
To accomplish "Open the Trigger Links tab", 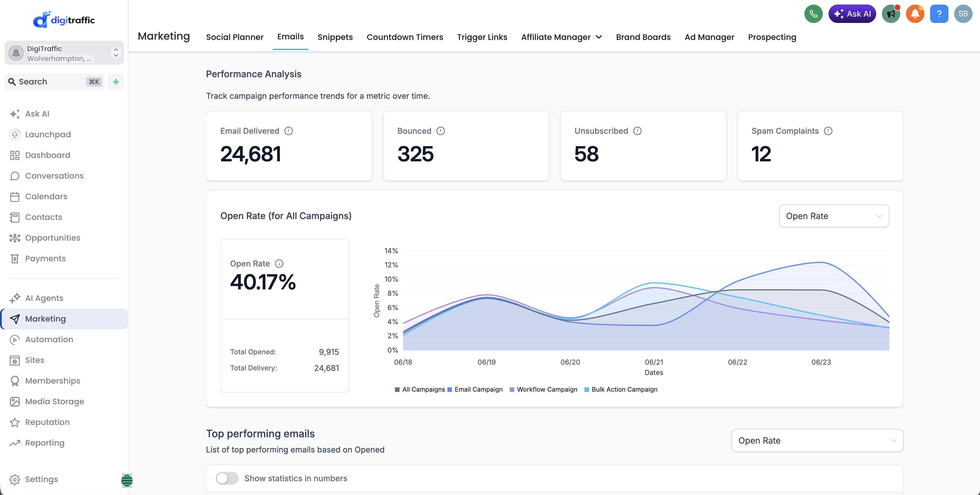I will pos(482,37).
